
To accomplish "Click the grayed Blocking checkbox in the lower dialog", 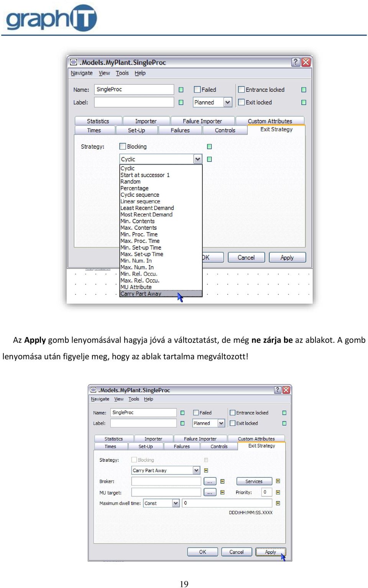I will 134,460.
